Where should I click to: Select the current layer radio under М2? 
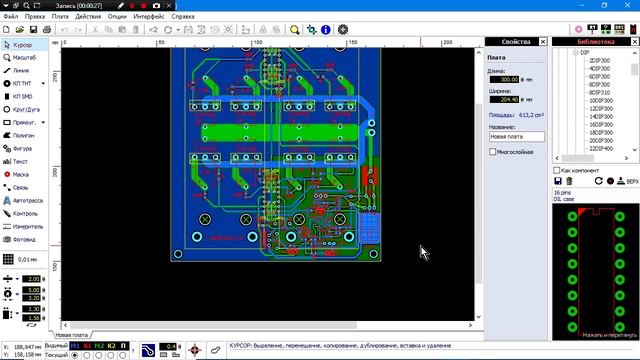pyautogui.click(x=99, y=356)
